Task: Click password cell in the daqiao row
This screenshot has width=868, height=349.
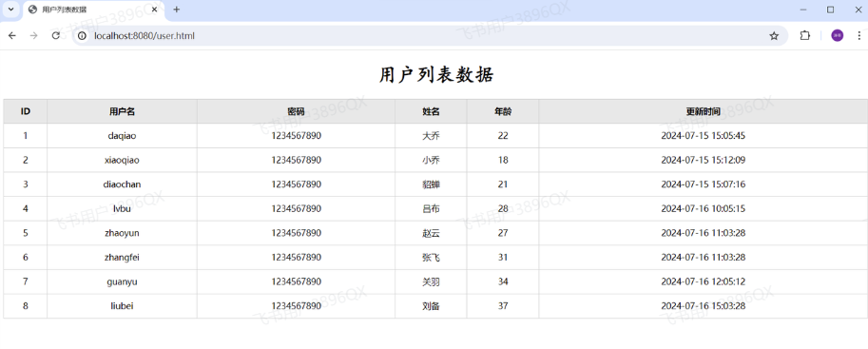Action: (x=297, y=136)
